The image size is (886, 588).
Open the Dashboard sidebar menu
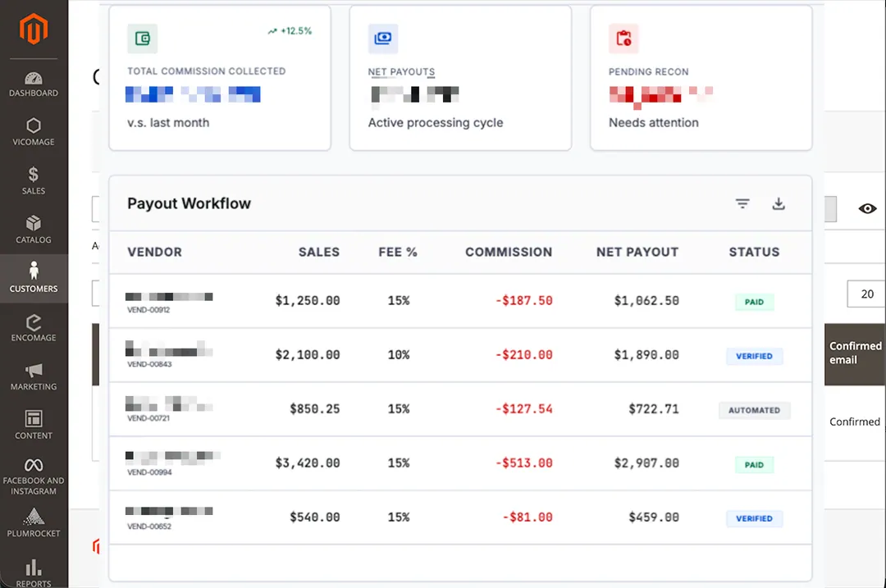click(34, 84)
